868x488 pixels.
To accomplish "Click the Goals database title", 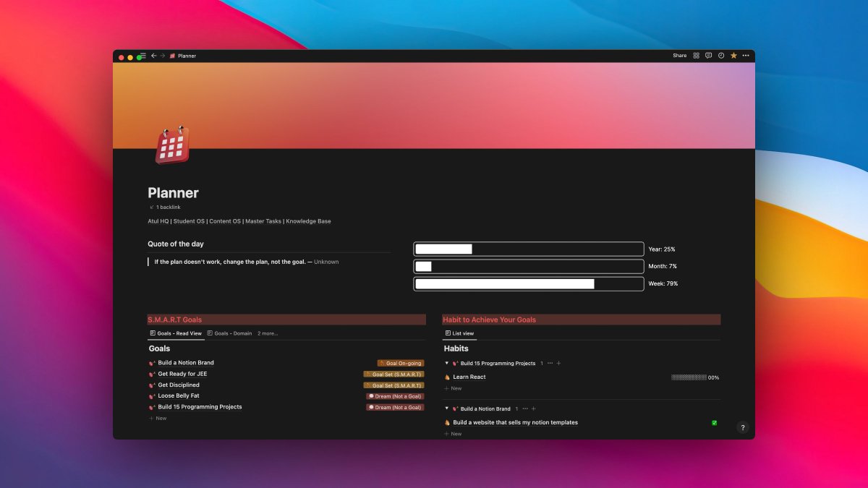I will 160,348.
